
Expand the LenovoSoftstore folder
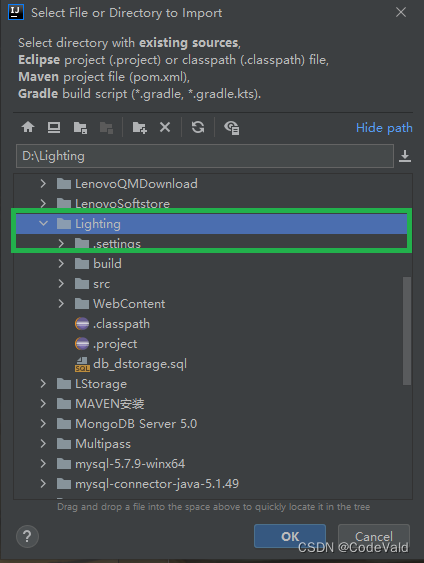(x=43, y=204)
